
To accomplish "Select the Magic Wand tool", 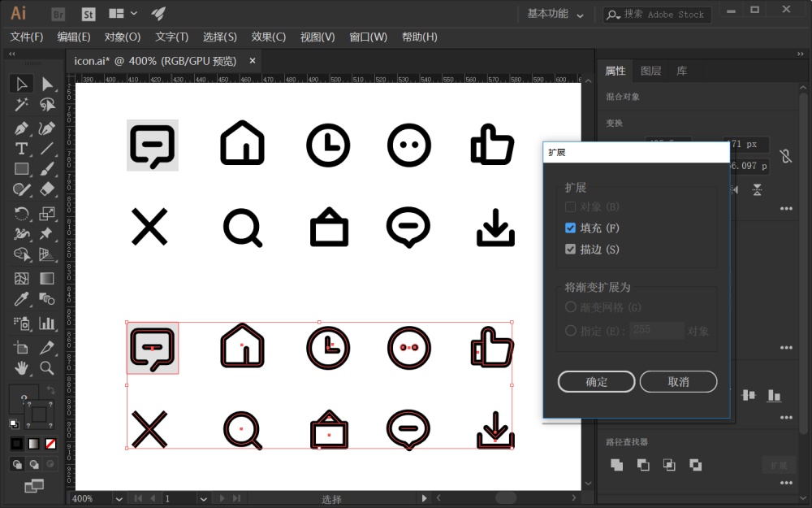I will pyautogui.click(x=22, y=105).
